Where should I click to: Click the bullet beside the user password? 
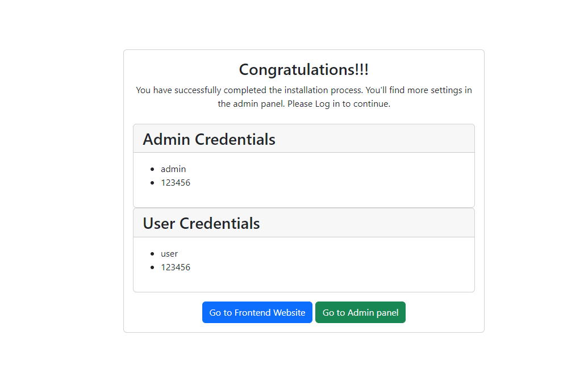tap(152, 267)
